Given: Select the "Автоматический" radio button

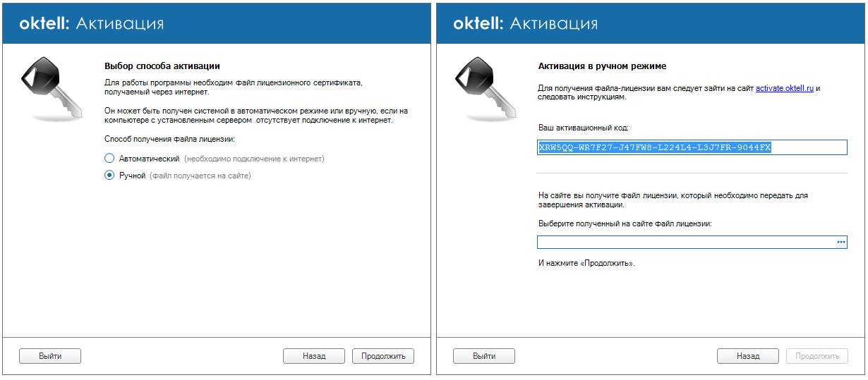Looking at the screenshot, I should click(109, 159).
